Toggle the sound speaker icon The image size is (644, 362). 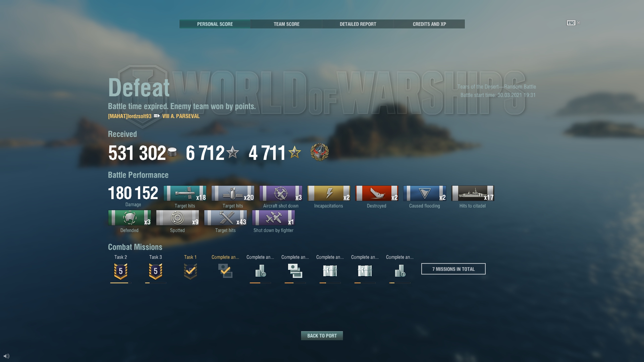point(6,356)
